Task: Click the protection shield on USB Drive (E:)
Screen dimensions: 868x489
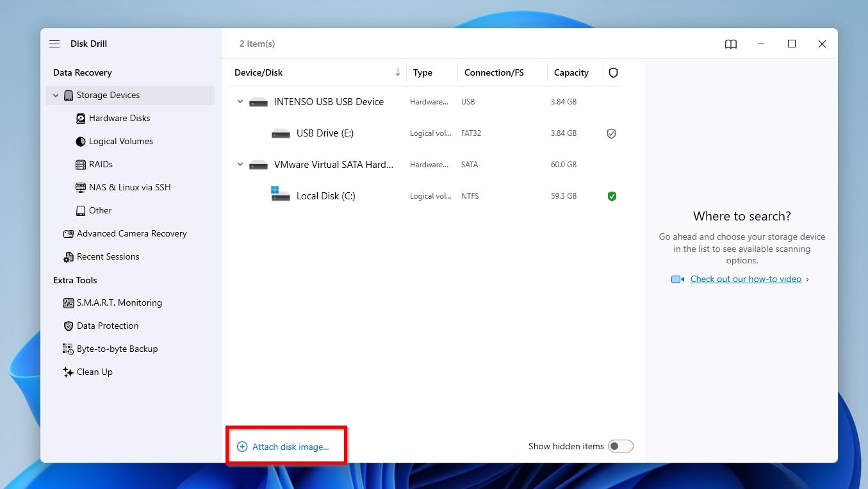Action: pyautogui.click(x=611, y=133)
